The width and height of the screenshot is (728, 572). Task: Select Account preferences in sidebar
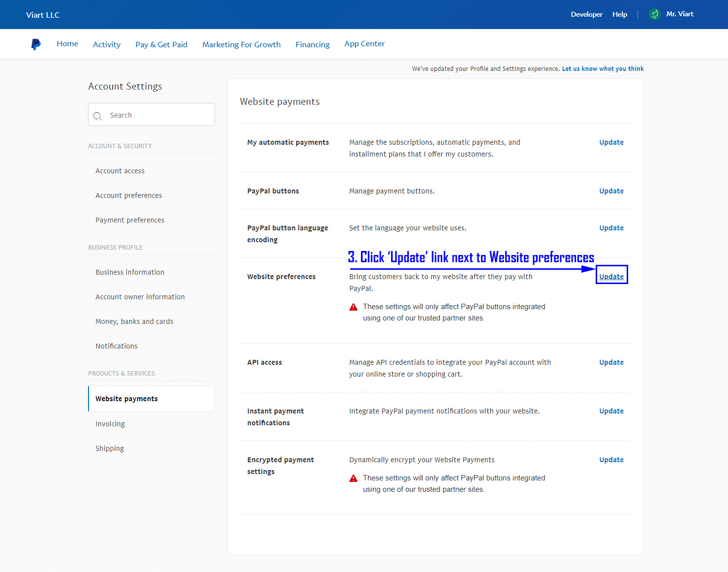tap(128, 195)
